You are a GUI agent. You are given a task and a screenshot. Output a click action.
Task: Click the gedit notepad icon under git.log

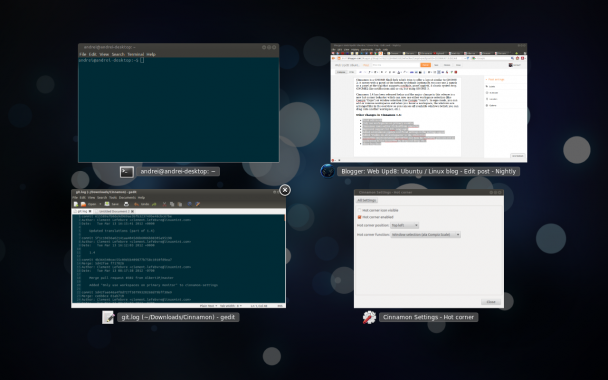(x=108, y=317)
